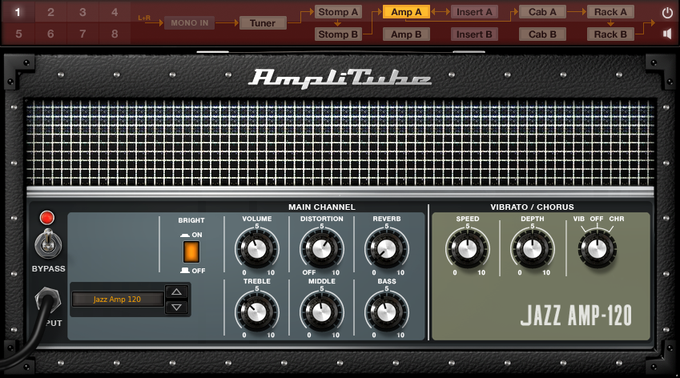Click the red bypass indicator light
The image size is (680, 378).
click(47, 218)
